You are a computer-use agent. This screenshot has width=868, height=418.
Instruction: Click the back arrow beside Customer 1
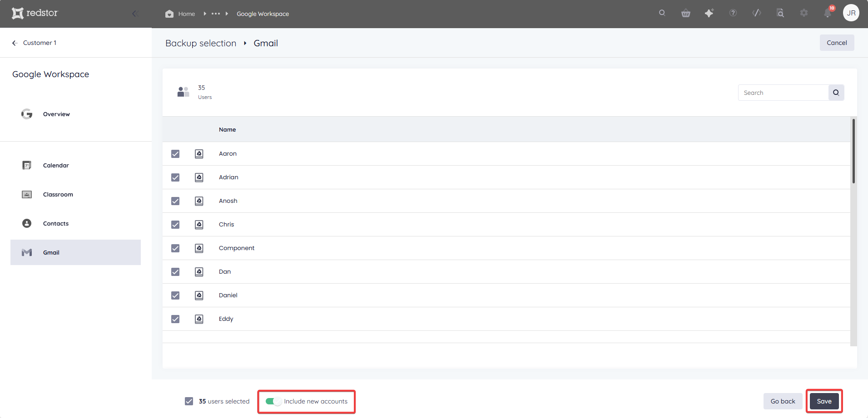click(x=15, y=43)
